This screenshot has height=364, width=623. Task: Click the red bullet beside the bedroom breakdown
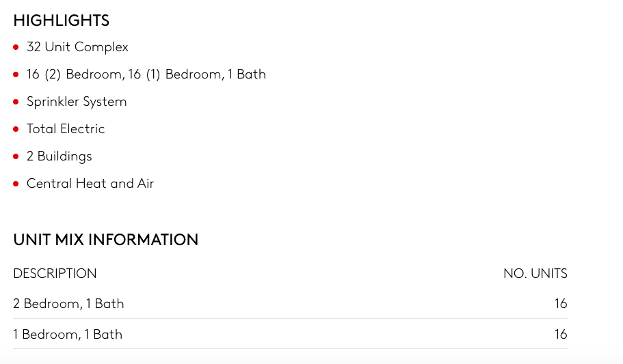click(x=16, y=74)
